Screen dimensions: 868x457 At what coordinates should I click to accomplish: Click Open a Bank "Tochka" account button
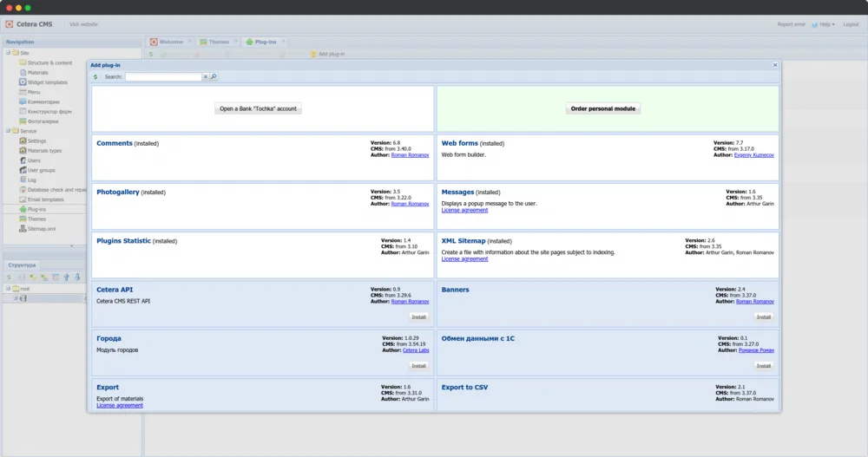(258, 109)
